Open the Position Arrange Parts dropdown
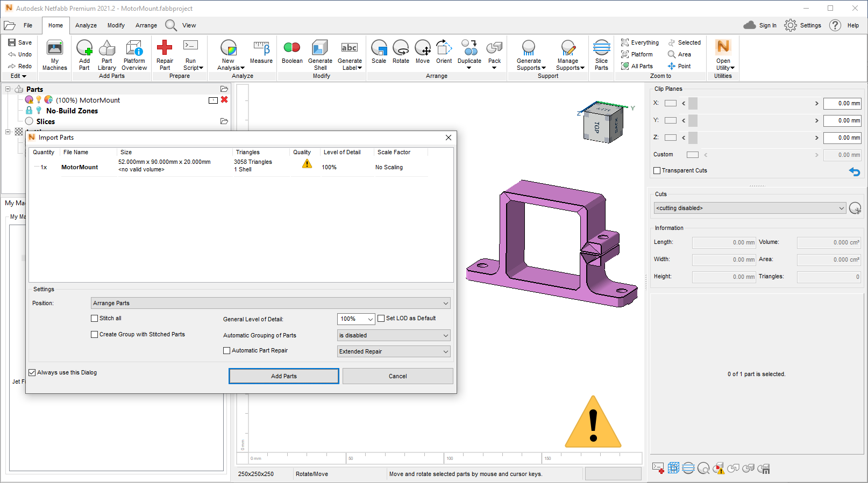The width and height of the screenshot is (868, 483). click(271, 303)
